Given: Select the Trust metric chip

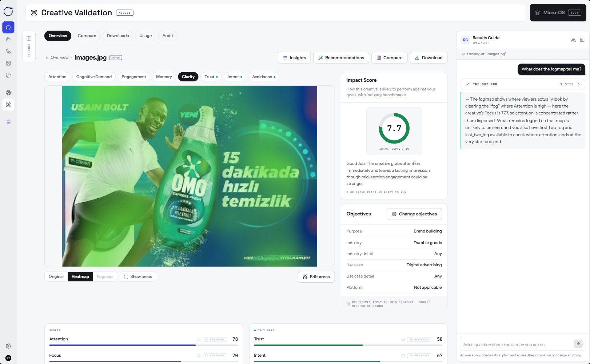Looking at the screenshot, I should [211, 77].
